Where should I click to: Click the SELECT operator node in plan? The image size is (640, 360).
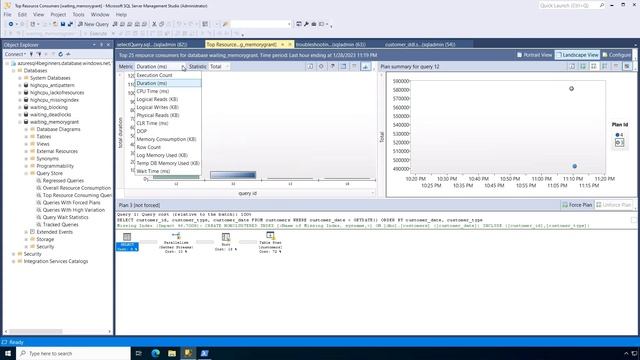[x=127, y=241]
